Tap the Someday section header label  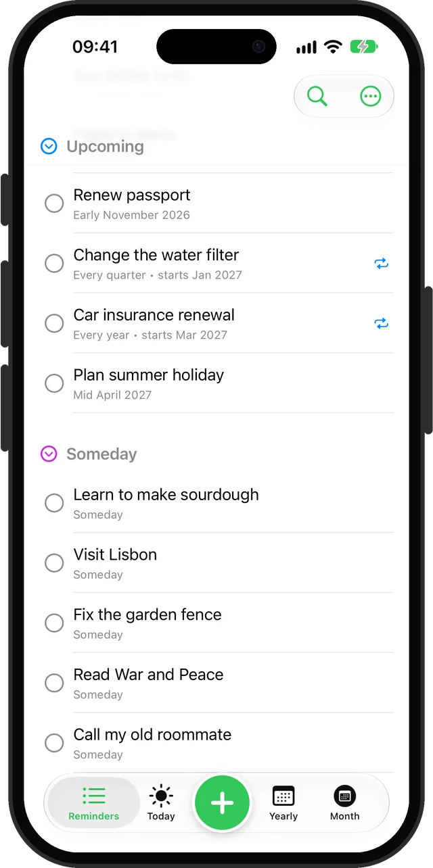click(x=101, y=454)
